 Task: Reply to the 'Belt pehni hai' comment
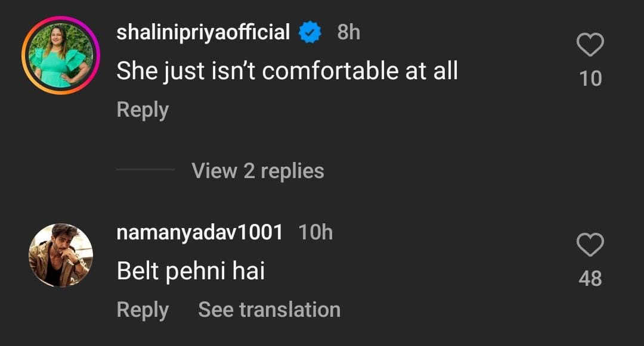(x=143, y=310)
